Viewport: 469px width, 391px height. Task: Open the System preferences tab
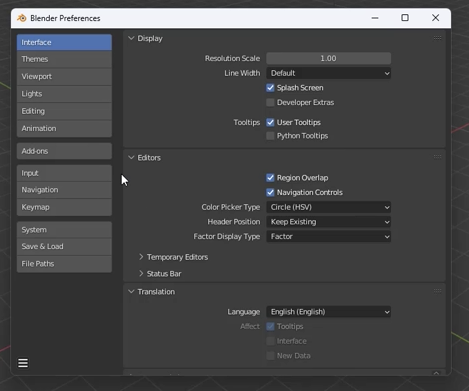click(64, 230)
